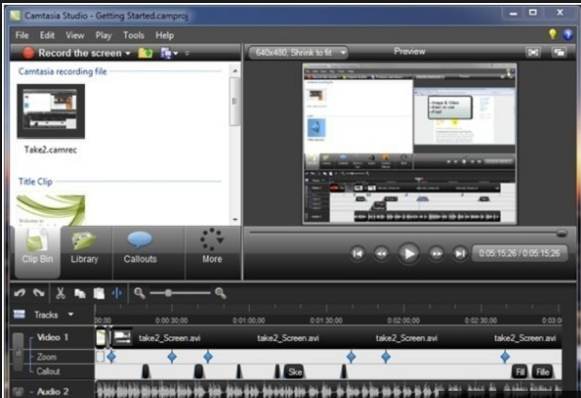Click the Redo arrow icon

pyautogui.click(x=39, y=293)
